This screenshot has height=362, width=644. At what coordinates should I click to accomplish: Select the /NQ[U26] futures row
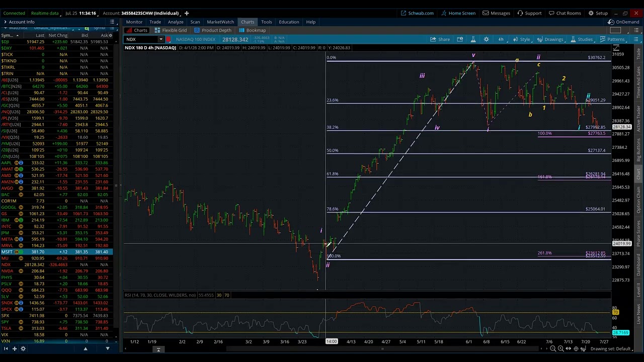(56, 112)
